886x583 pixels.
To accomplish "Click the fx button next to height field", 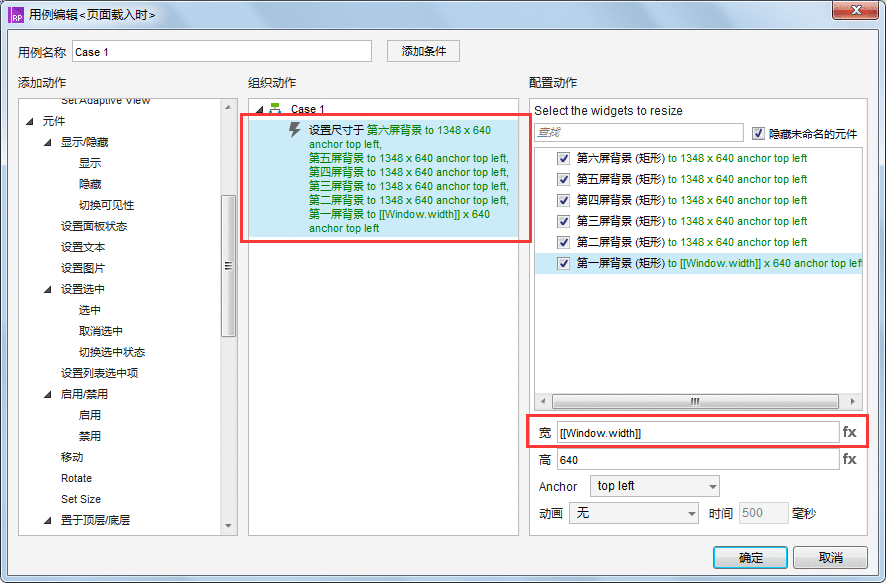I will pyautogui.click(x=849, y=459).
